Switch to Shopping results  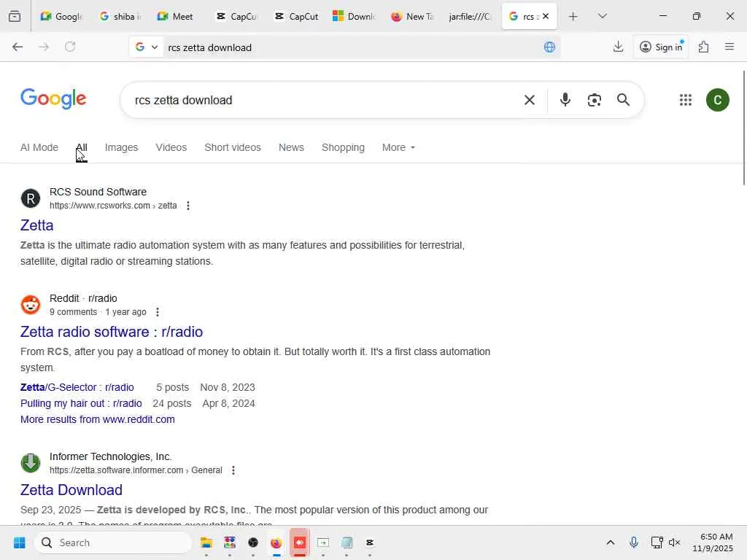(x=343, y=147)
